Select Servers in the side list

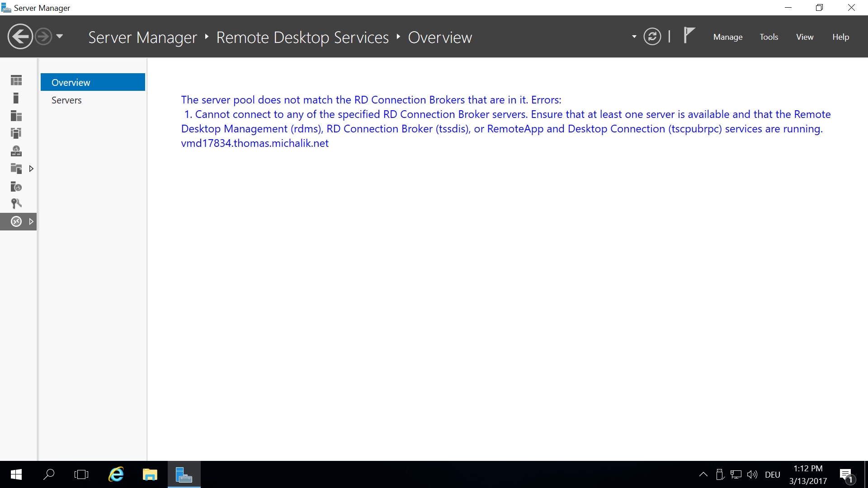(66, 100)
